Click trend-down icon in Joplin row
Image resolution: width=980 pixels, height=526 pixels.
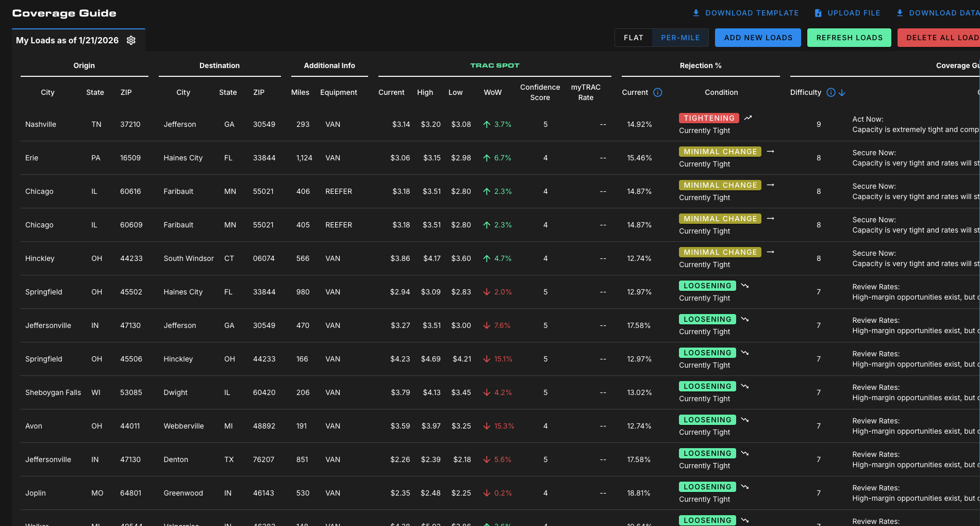tap(745, 487)
